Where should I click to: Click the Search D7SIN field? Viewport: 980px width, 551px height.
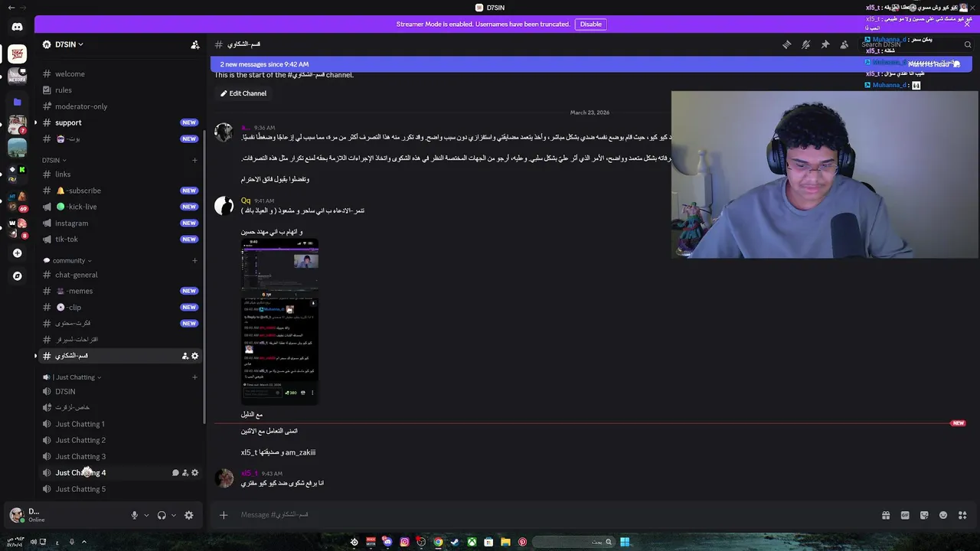pyautogui.click(x=916, y=44)
